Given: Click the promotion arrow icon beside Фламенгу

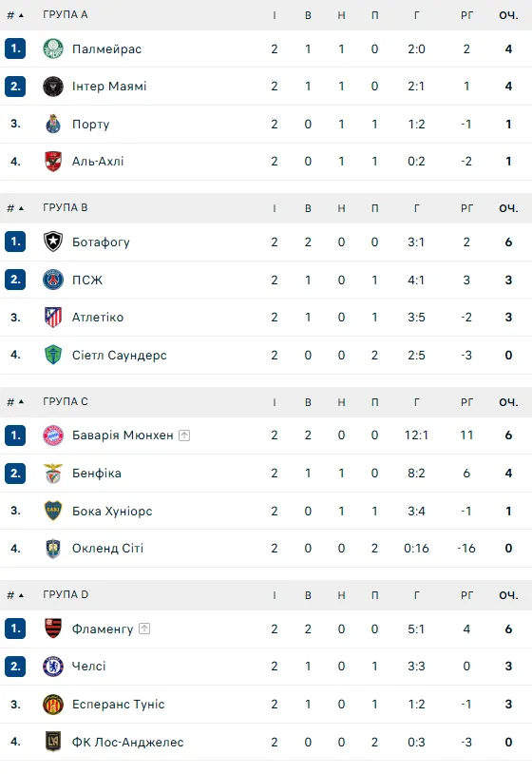Looking at the screenshot, I should click(144, 629).
